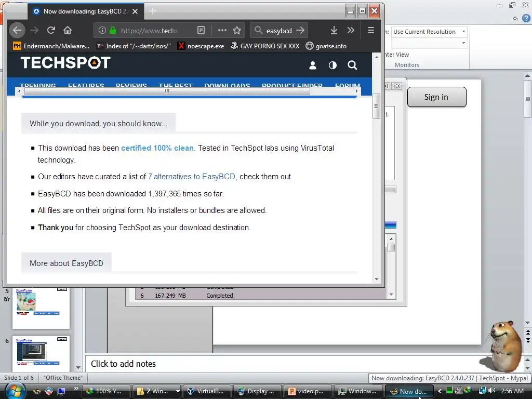Image resolution: width=532 pixels, height=399 pixels.
Task: Click the browser page vertical scrollbar thumb
Action: (x=376, y=106)
